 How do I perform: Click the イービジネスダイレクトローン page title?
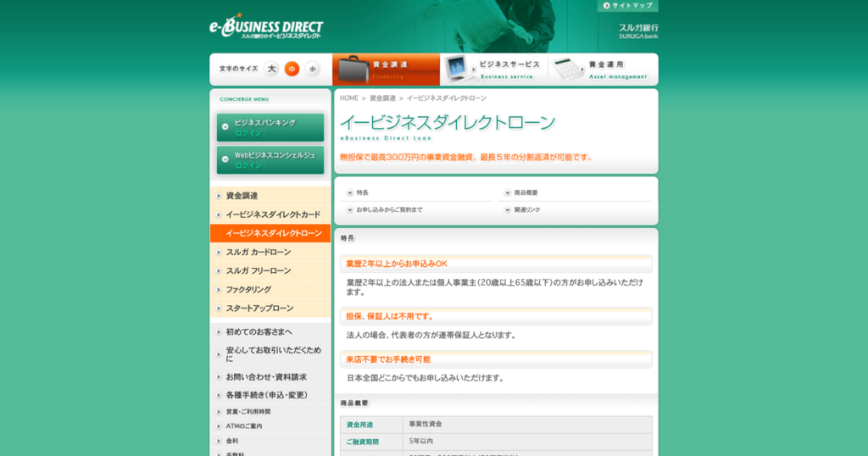[448, 123]
